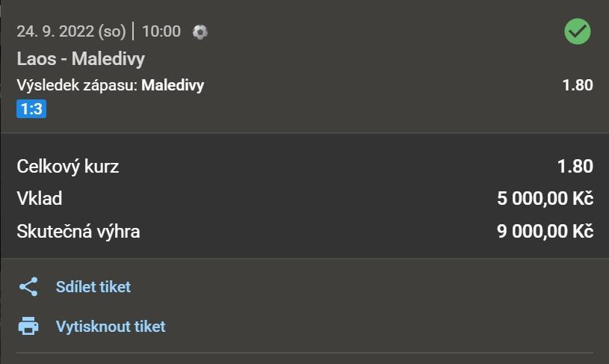The height and width of the screenshot is (364, 609).
Task: Select the 9 000,00 Kč winnings amount
Action: tap(545, 232)
